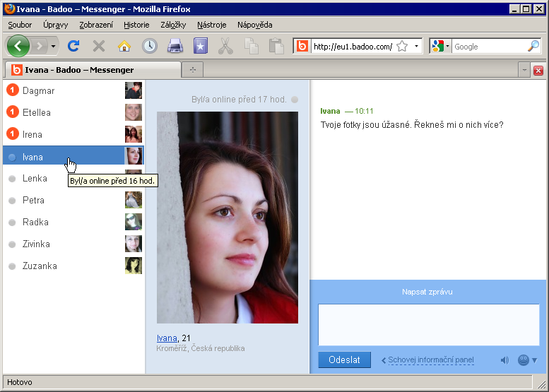This screenshot has width=549, height=392.
Task: Click the message text area
Action: (429, 325)
